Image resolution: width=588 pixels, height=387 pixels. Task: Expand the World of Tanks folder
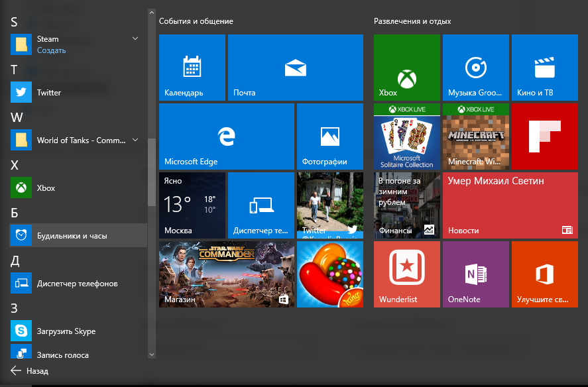pyautogui.click(x=135, y=140)
